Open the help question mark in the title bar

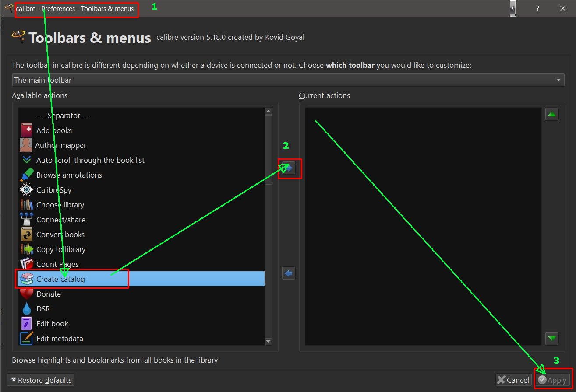click(x=537, y=8)
